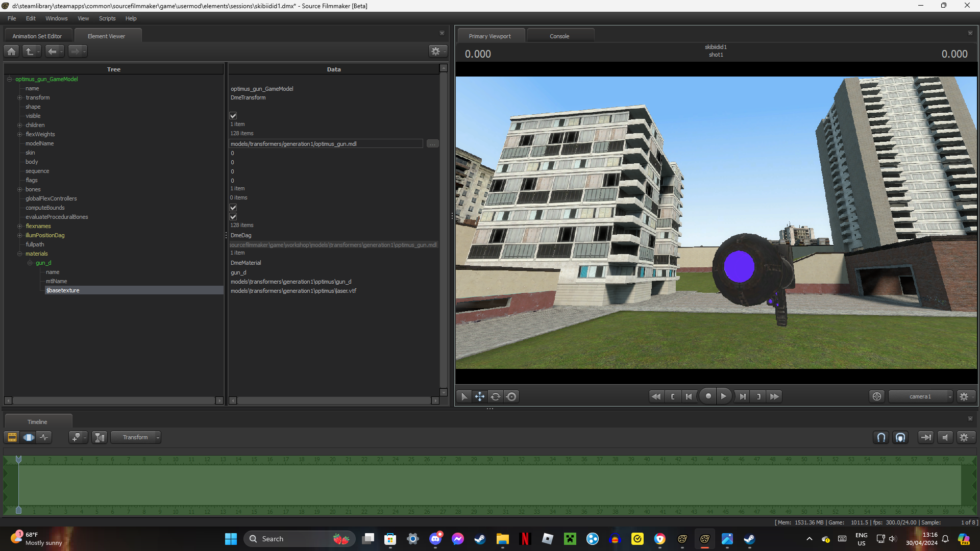Click the timeline frame-all tool
This screenshot has width=980, height=551.
(100, 437)
